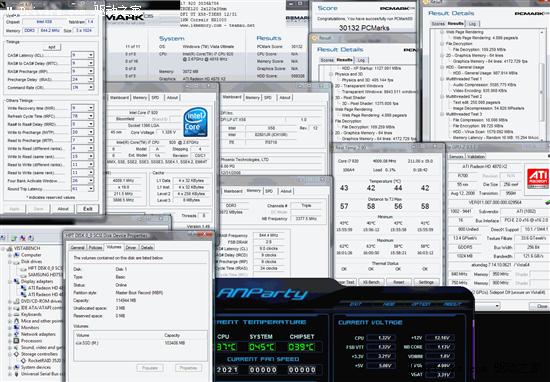The height and width of the screenshot is (382, 550).
Task: Click Network adapters category icon
Action: (x=16, y=334)
